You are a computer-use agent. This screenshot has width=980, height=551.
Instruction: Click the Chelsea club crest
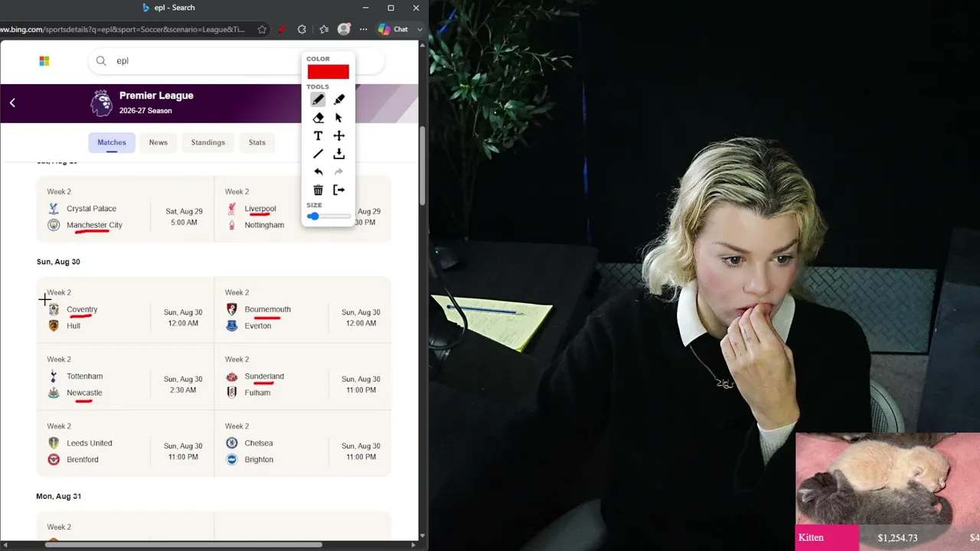coord(232,443)
